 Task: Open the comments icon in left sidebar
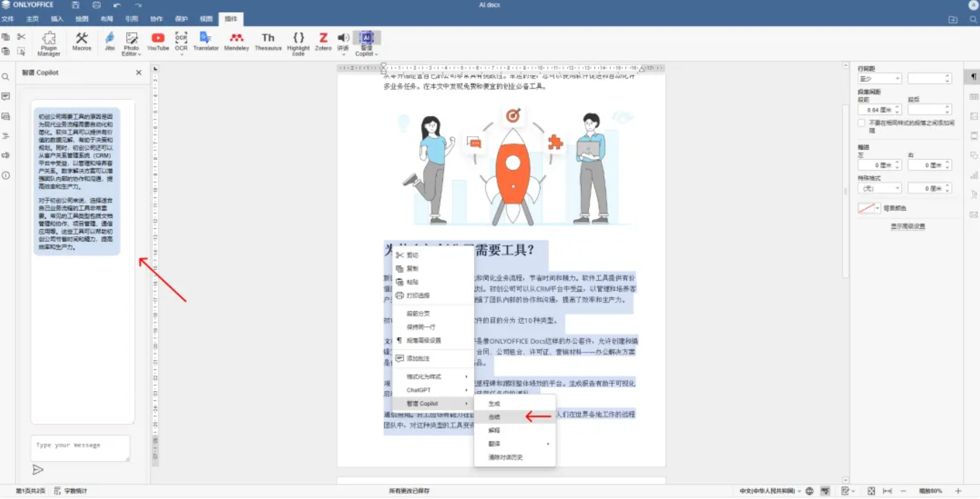point(6,96)
